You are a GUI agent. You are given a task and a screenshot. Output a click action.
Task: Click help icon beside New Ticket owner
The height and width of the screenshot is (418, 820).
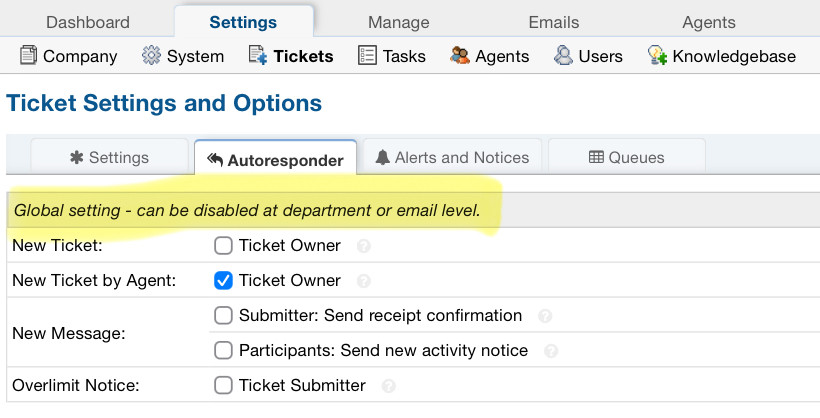tap(364, 246)
